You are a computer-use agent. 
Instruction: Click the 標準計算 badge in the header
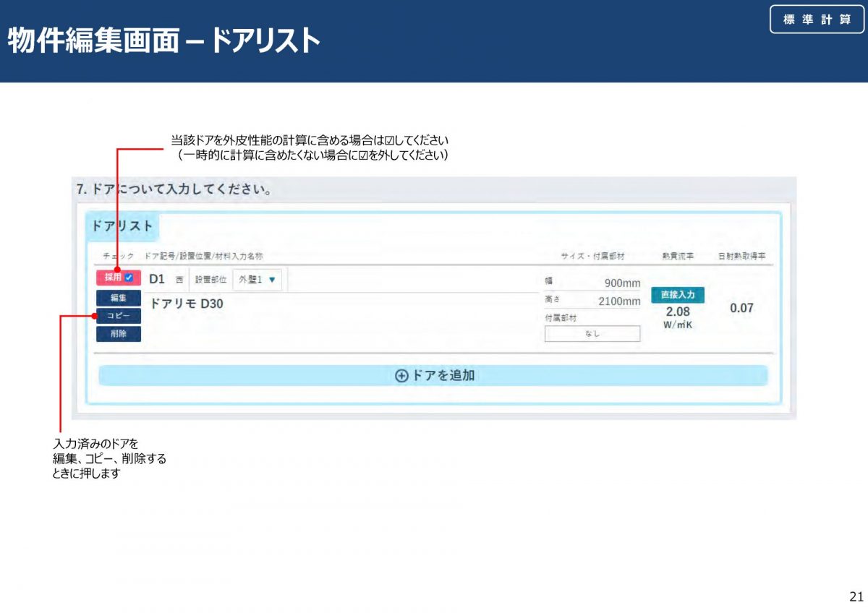point(817,20)
